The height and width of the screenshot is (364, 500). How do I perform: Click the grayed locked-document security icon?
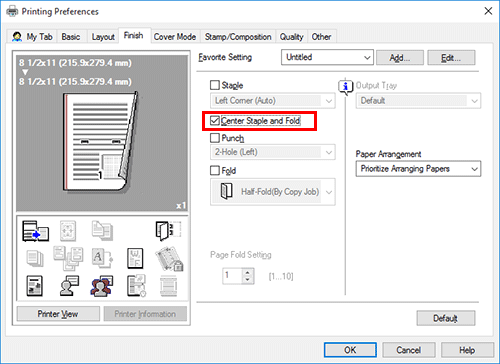tap(169, 259)
